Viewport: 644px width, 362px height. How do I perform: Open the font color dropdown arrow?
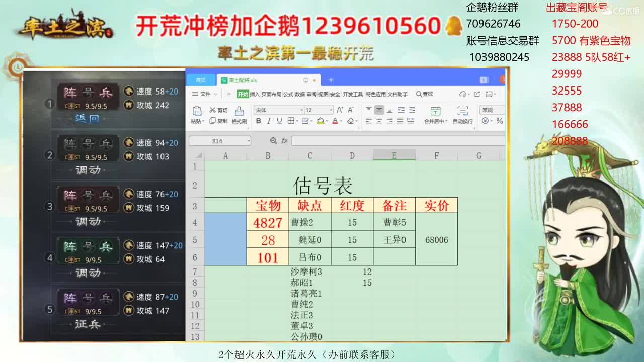pos(341,121)
